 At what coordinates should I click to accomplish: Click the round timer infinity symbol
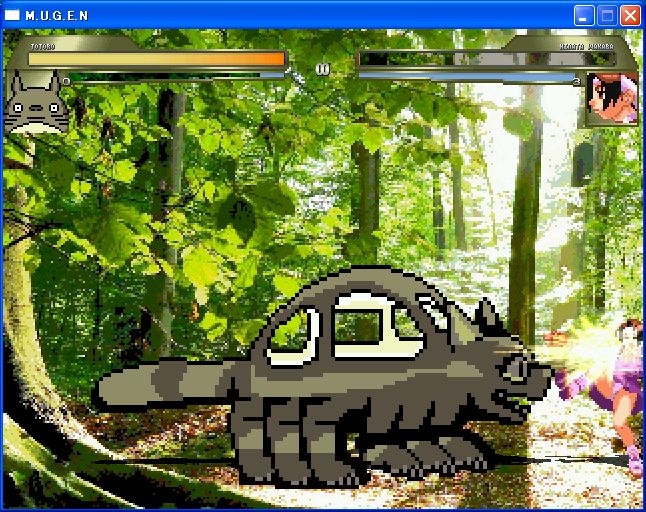[x=323, y=69]
